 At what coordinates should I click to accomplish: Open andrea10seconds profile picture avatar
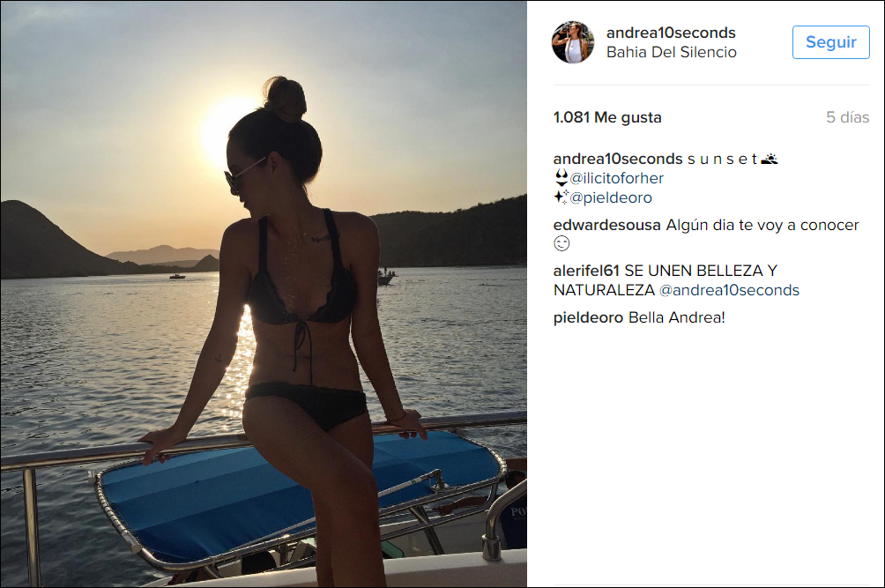573,42
